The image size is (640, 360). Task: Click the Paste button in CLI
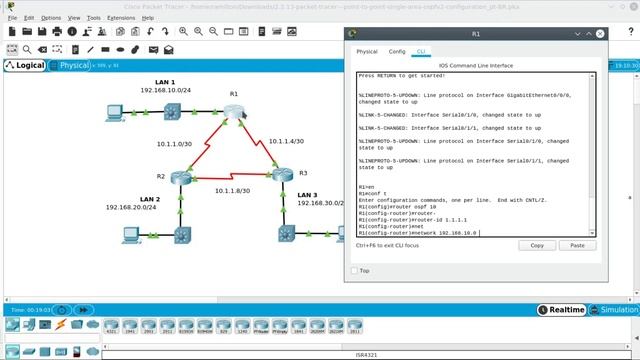[577, 245]
